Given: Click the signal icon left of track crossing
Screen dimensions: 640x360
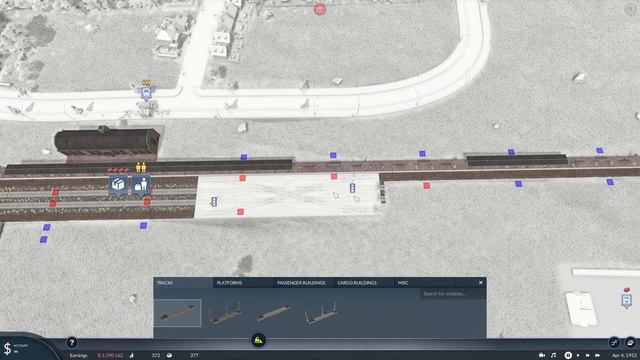Looking at the screenshot, I should coord(213,201).
